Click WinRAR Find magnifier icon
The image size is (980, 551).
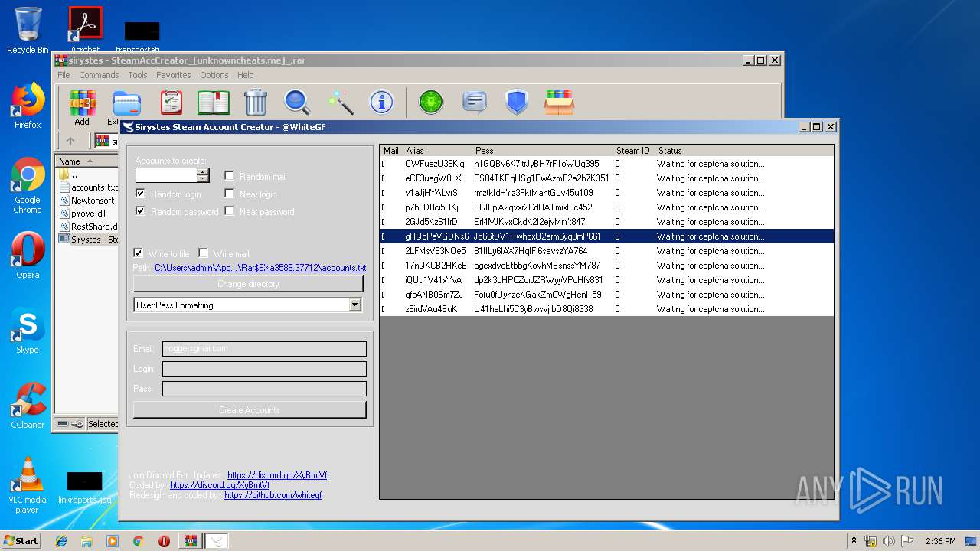click(x=297, y=103)
